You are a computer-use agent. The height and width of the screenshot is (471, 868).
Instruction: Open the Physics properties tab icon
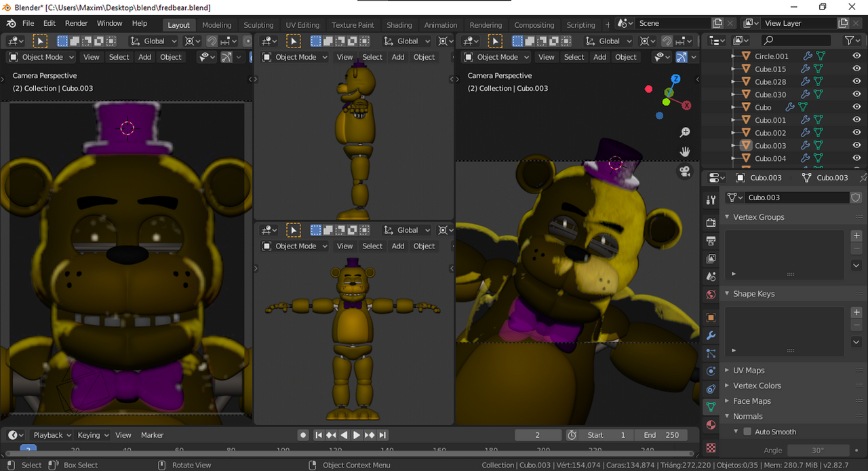(711, 371)
